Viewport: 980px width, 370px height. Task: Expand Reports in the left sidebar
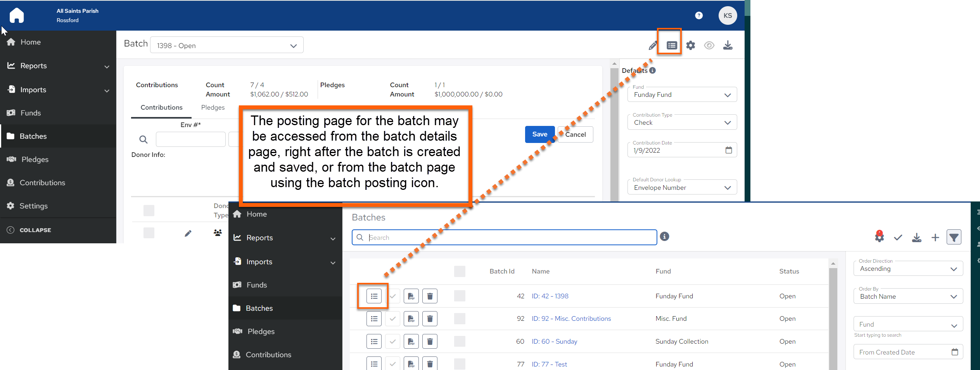(x=58, y=66)
